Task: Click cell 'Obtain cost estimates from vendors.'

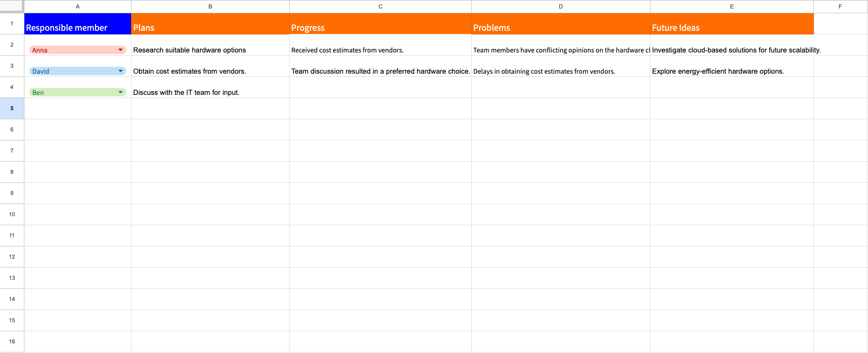Action: (210, 66)
